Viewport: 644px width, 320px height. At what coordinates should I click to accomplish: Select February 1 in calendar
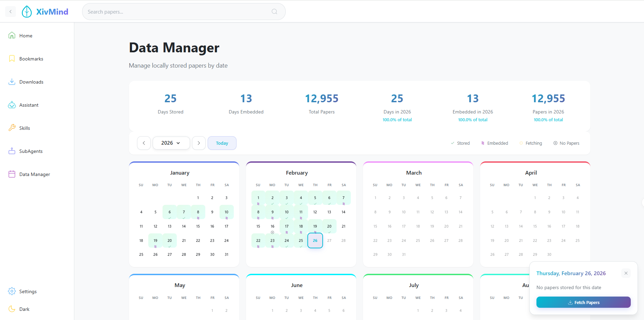click(258, 198)
